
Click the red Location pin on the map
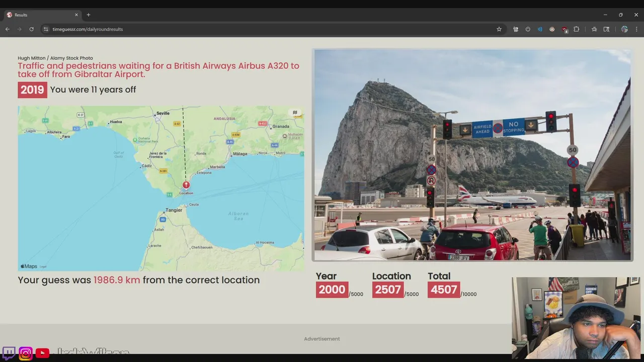(x=186, y=185)
